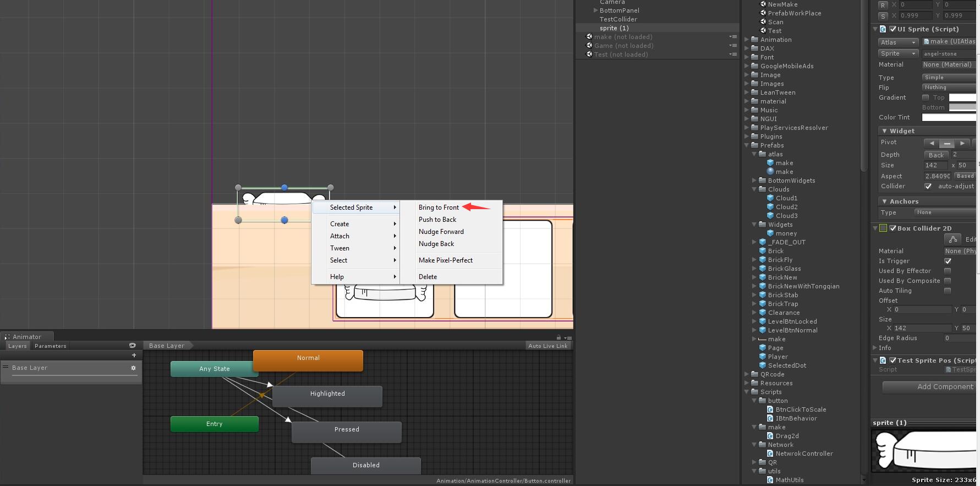This screenshot has height=486, width=980.
Task: Disable the Box Collider 2D component checkbox
Action: coord(893,228)
